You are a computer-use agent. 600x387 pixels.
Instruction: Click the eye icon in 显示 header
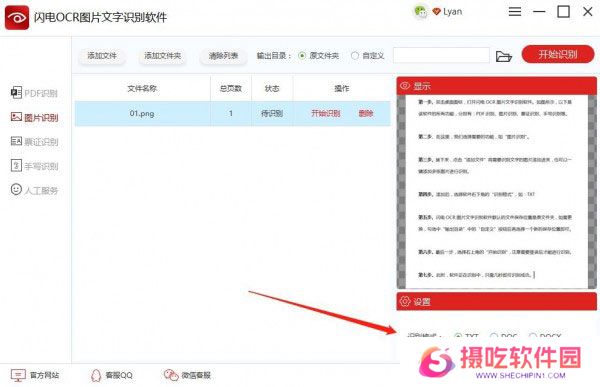pos(405,85)
